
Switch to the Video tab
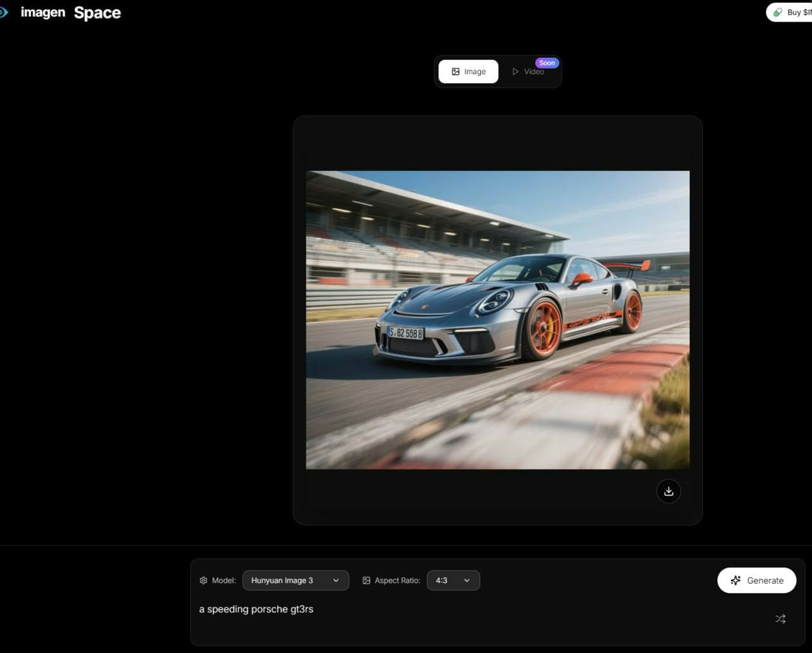[x=528, y=72]
